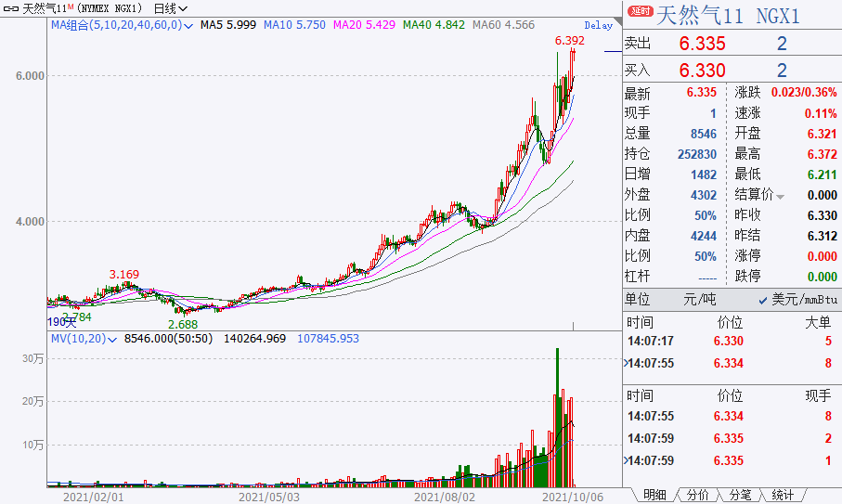The image size is (842, 504).
Task: Click the 最高 value 6.372
Action: coord(823,155)
